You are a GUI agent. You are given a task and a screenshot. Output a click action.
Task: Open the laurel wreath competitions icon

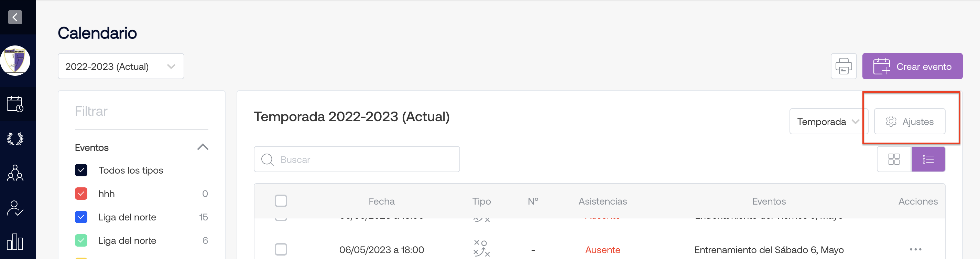(15, 139)
